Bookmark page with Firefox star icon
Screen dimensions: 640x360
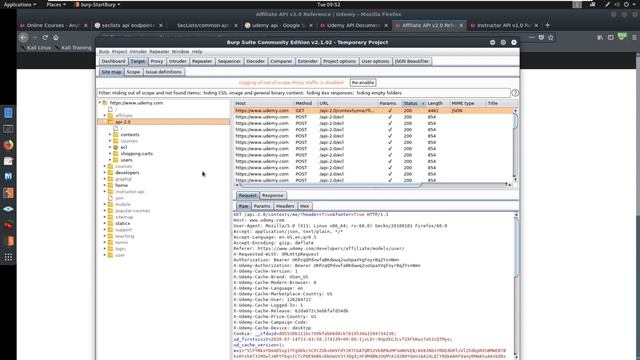(x=551, y=37)
